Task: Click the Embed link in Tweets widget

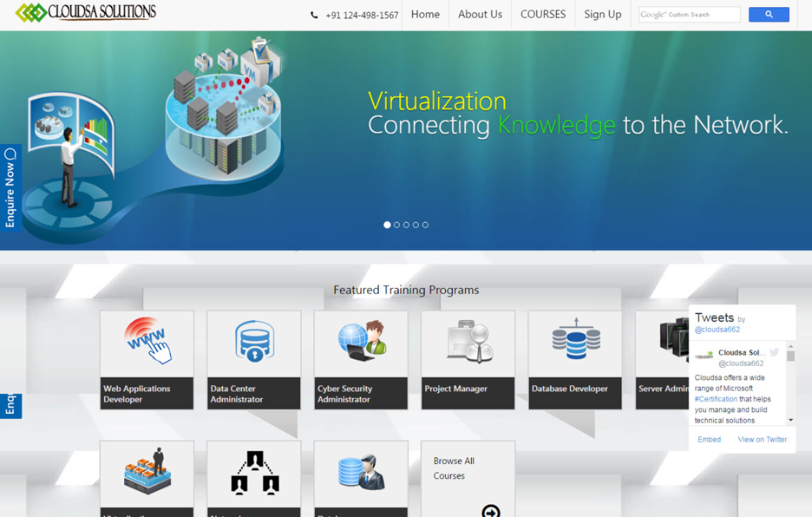Action: pos(708,440)
